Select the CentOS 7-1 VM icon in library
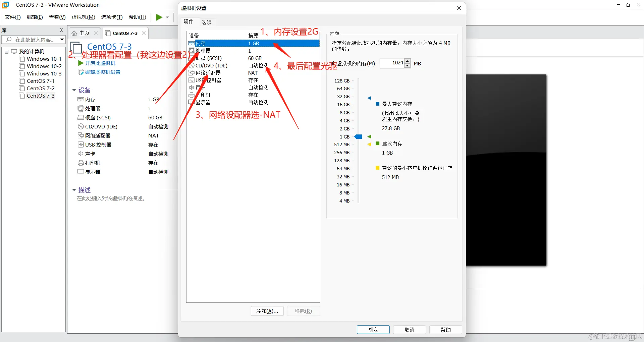This screenshot has height=342, width=644. click(22, 81)
